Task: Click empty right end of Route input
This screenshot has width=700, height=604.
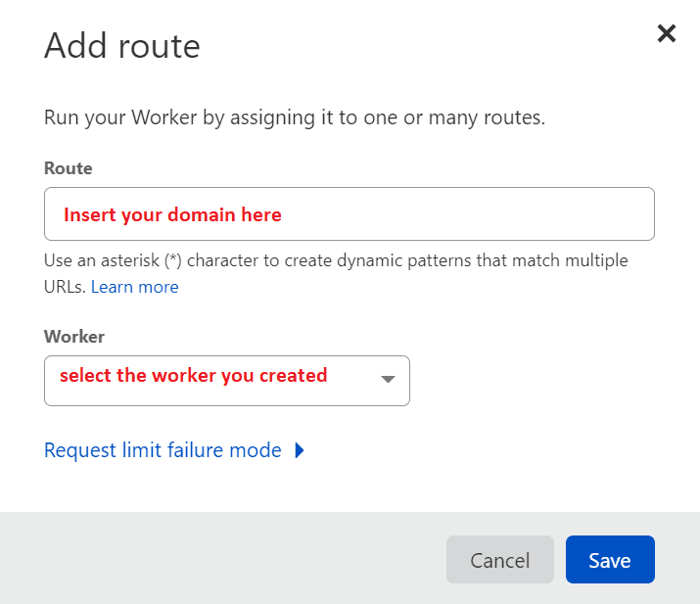Action: (587, 214)
